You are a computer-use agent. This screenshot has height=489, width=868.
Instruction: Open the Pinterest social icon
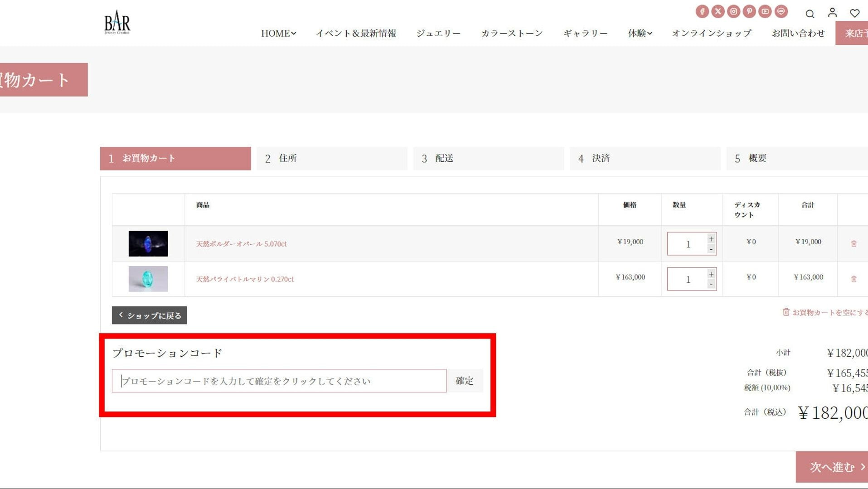pos(749,11)
